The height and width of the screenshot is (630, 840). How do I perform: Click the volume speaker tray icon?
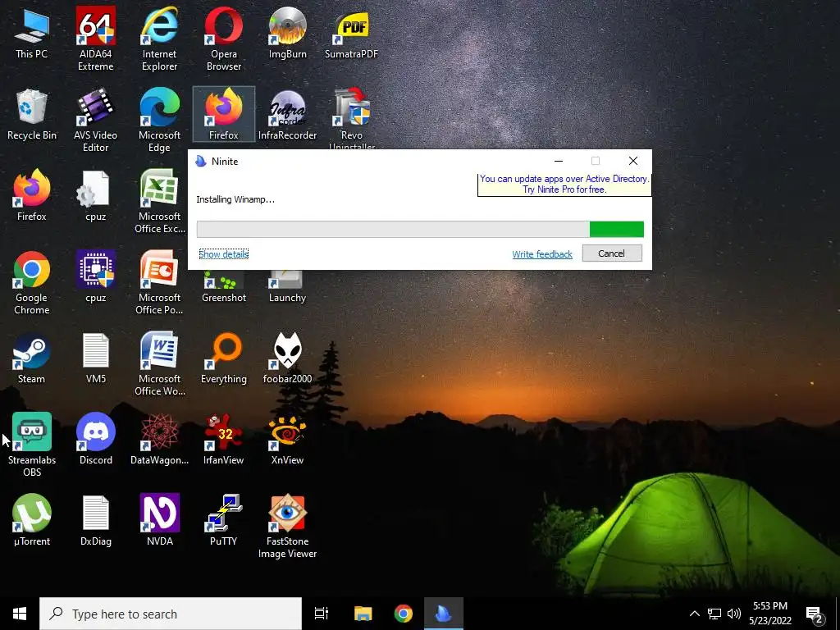tap(734, 614)
